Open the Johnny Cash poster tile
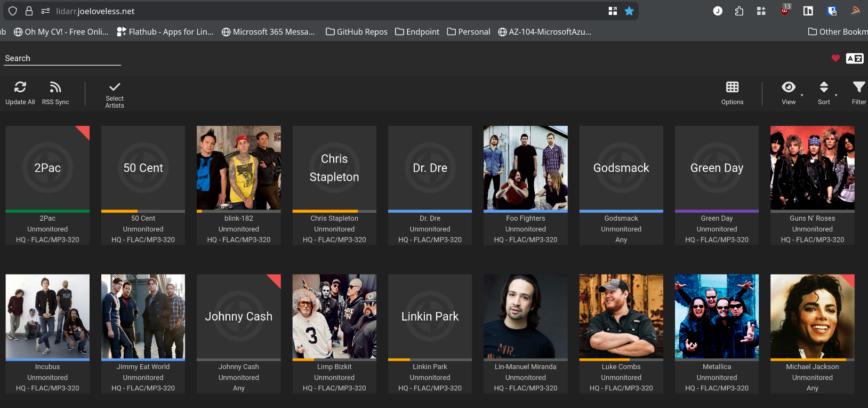 [239, 316]
